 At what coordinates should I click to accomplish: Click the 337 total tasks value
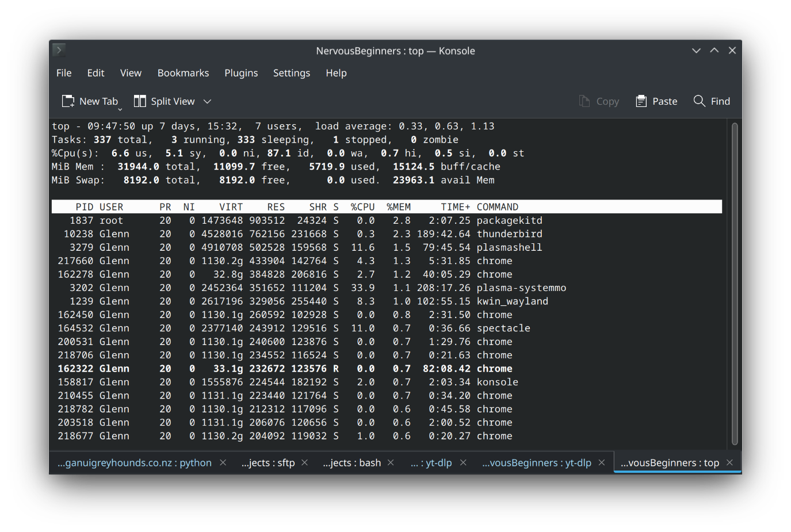[102, 140]
